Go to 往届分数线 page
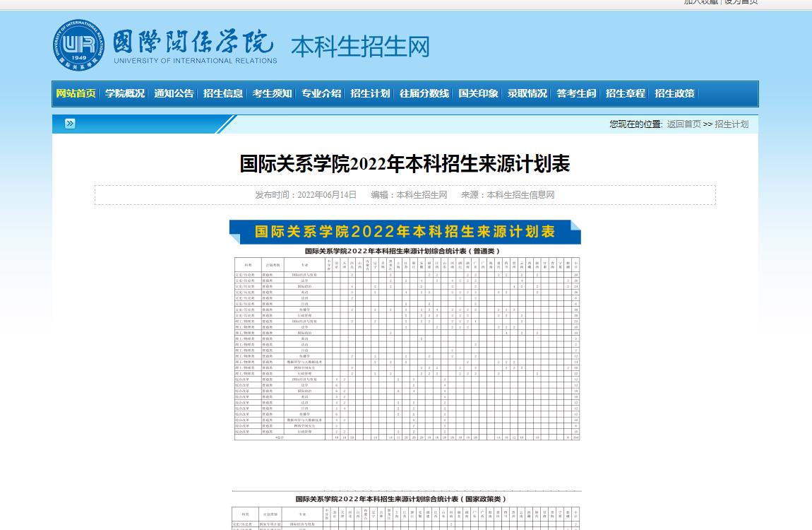 424,94
